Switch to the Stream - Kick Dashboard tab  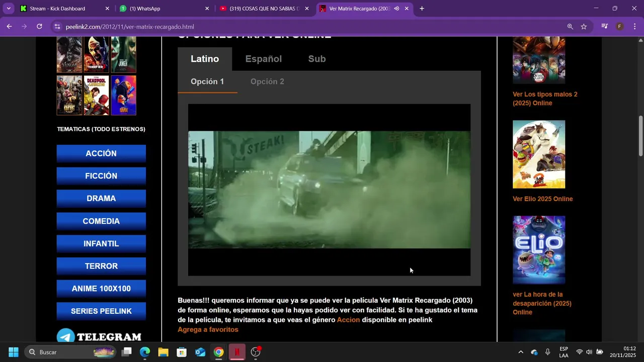[x=64, y=9]
